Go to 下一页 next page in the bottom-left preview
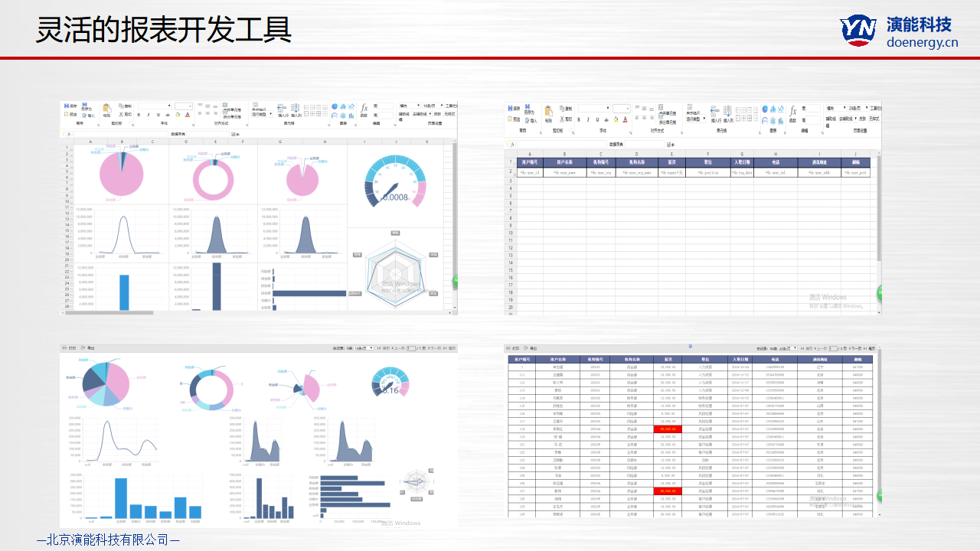The image size is (980, 551). tap(433, 348)
